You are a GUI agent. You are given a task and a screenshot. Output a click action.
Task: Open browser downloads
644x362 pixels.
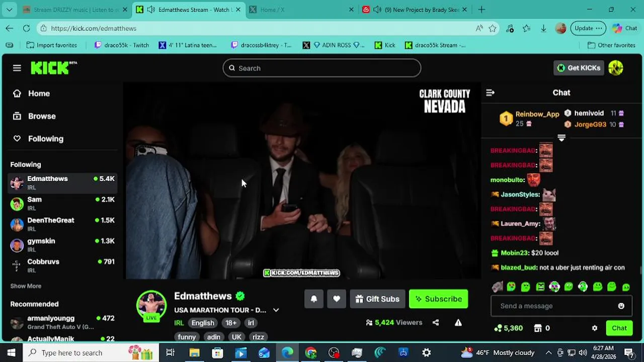coord(543,28)
